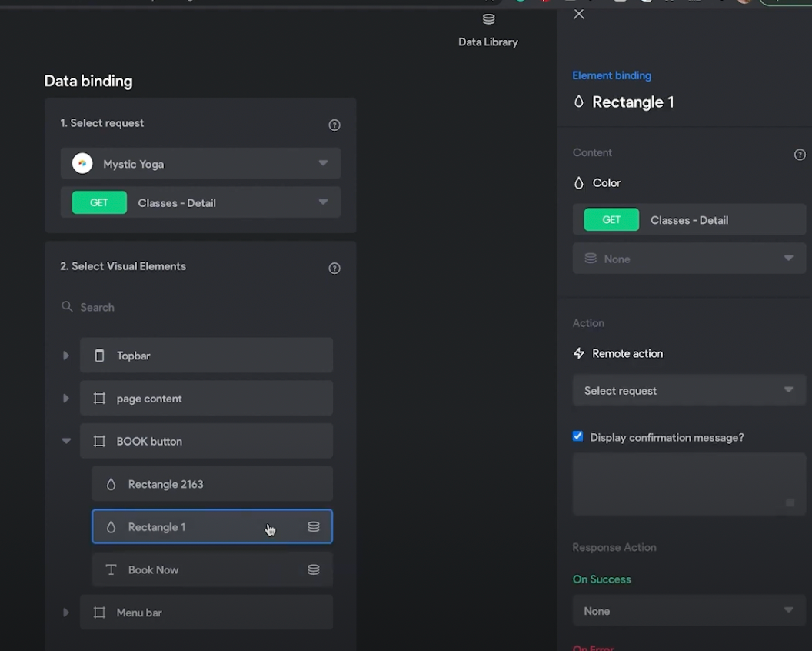This screenshot has width=812, height=651.
Task: Click the device icon of Topbar
Action: coord(99,356)
